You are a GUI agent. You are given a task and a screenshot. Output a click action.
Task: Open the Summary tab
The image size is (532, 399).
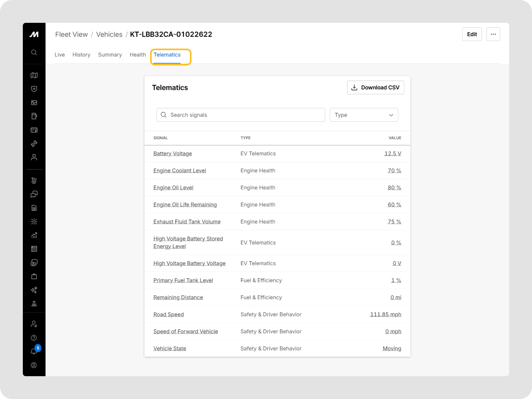(x=110, y=55)
